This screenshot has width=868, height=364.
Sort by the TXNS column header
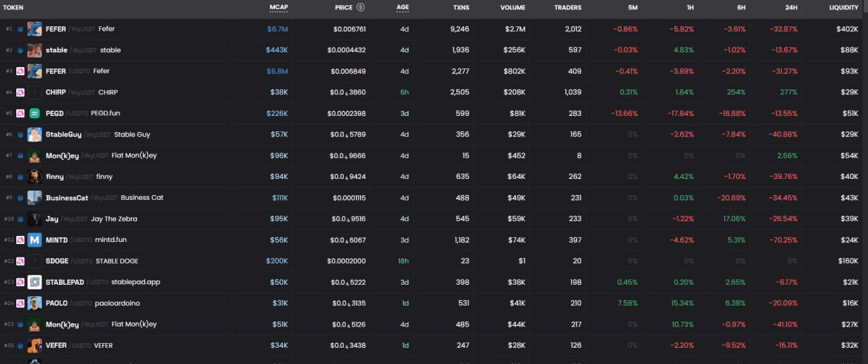(x=461, y=7)
